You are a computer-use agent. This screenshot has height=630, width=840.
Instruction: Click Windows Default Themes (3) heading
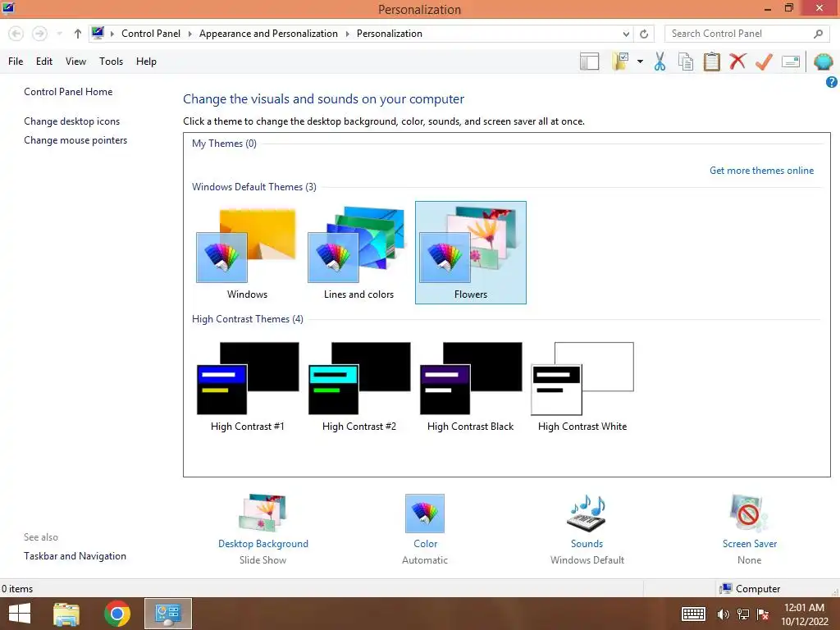coord(254,187)
